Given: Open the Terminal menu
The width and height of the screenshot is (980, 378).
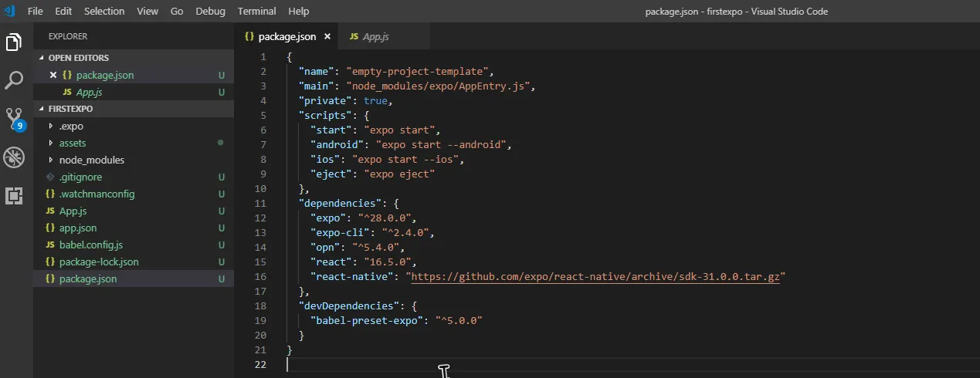Looking at the screenshot, I should pos(256,11).
